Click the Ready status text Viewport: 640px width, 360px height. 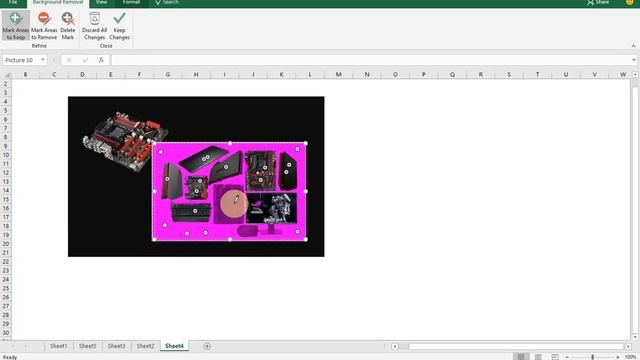[x=10, y=357]
